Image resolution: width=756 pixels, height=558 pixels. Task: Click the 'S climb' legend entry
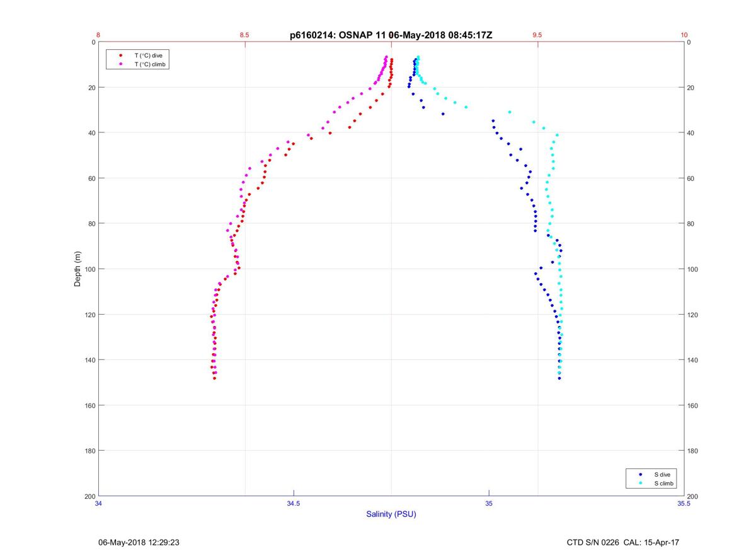click(x=664, y=483)
